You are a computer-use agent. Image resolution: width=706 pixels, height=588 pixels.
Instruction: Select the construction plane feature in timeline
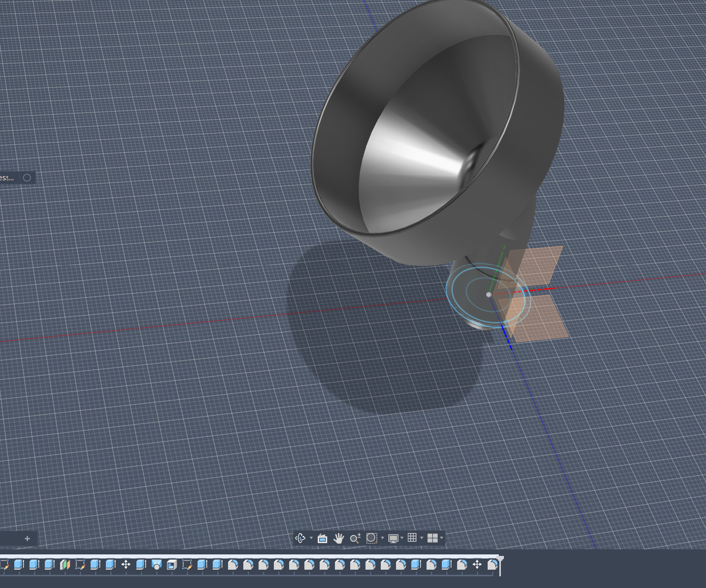[x=65, y=565]
